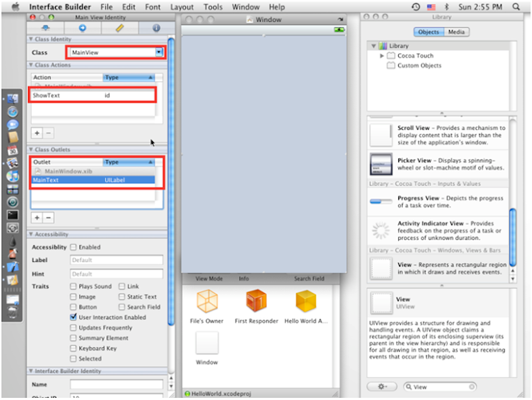Select the File's Owner cube icon
The width and height of the screenshot is (532, 400).
click(x=207, y=301)
